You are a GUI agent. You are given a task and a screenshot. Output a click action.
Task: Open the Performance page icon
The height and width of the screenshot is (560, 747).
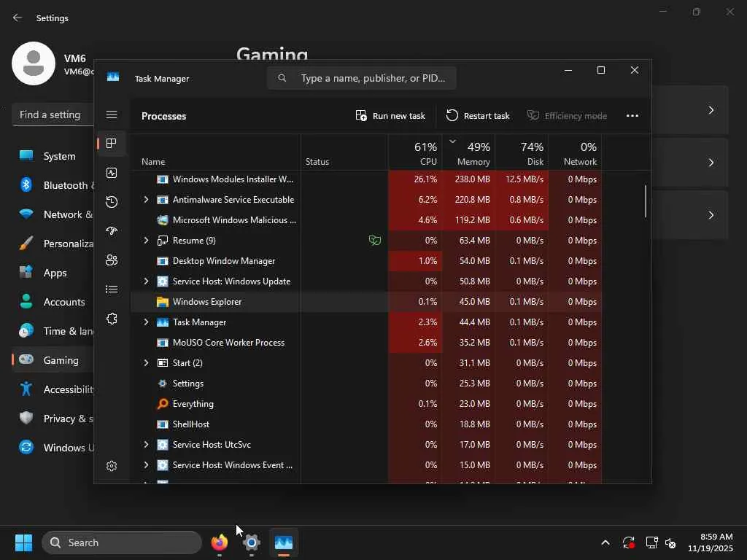coord(112,173)
